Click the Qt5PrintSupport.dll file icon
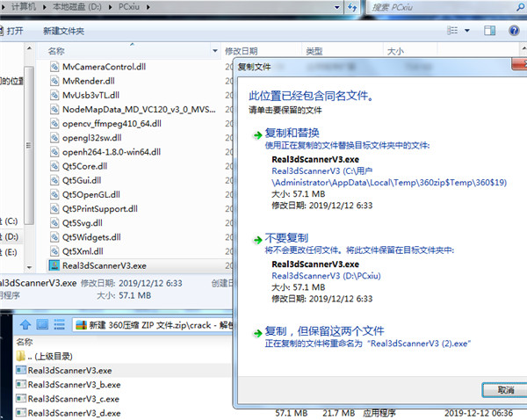This screenshot has height=420, width=527. (x=54, y=209)
